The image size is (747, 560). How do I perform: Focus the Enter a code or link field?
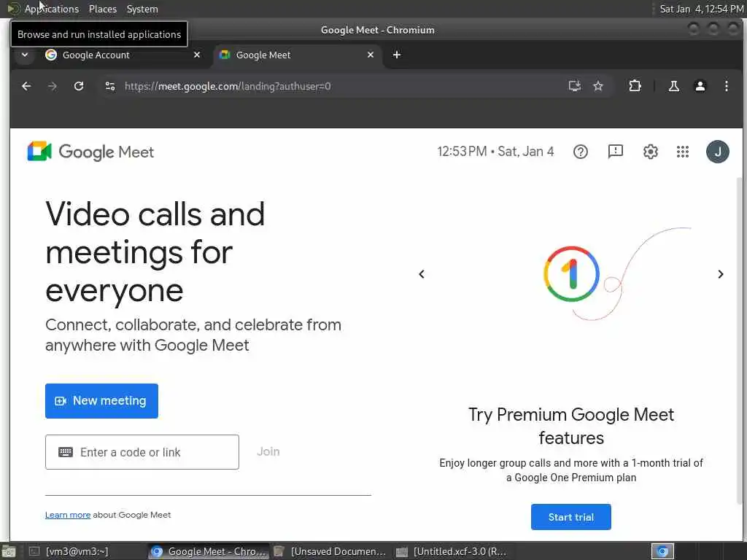pos(142,452)
